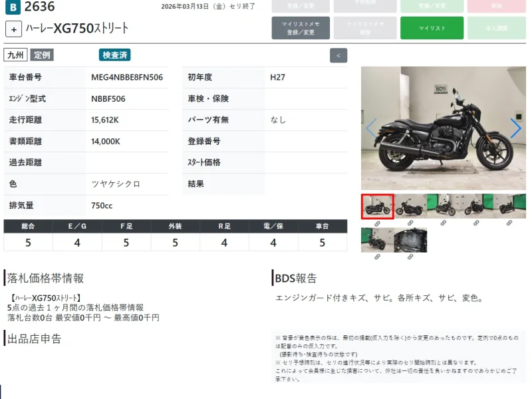The image size is (532, 399).
Task: Click the plus icon beside ハーレーXG750ストリート
Action: click(x=13, y=29)
